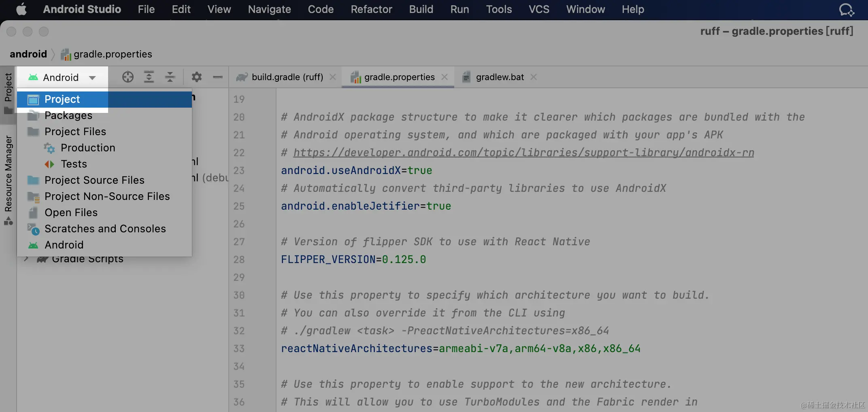868x412 pixels.
Task: Select Project Non-Source Files option
Action: [x=104, y=196]
